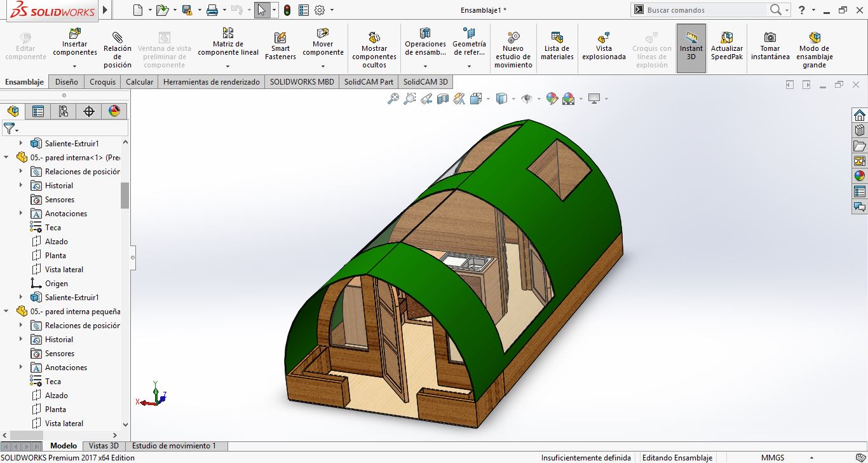The width and height of the screenshot is (868, 463).
Task: Click the Zoom to Fit magnifier icon
Action: click(393, 99)
